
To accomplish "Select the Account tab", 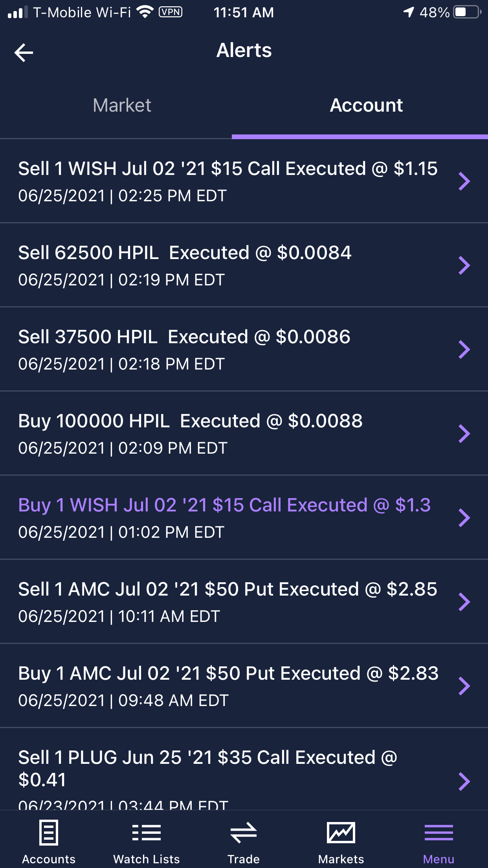I will click(366, 105).
